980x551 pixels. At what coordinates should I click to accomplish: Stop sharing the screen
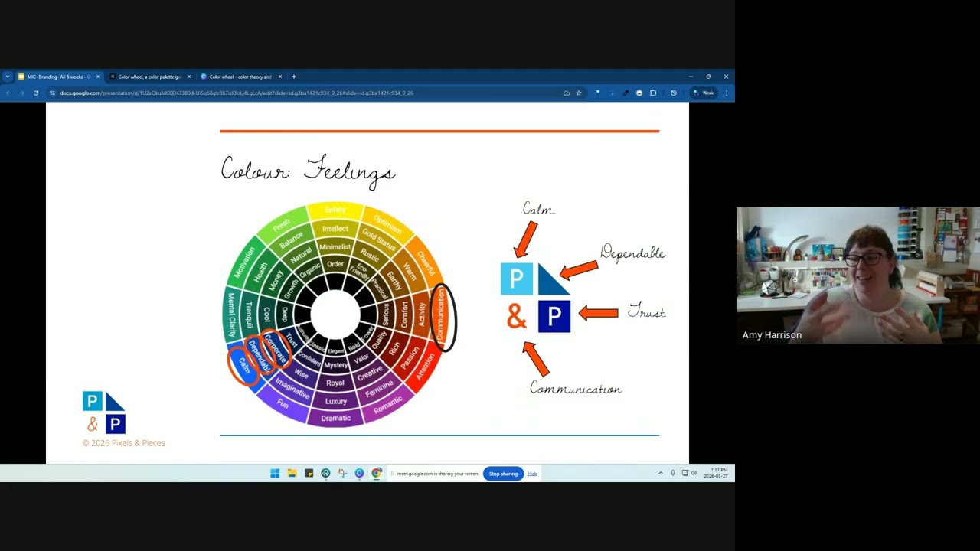pyautogui.click(x=503, y=474)
